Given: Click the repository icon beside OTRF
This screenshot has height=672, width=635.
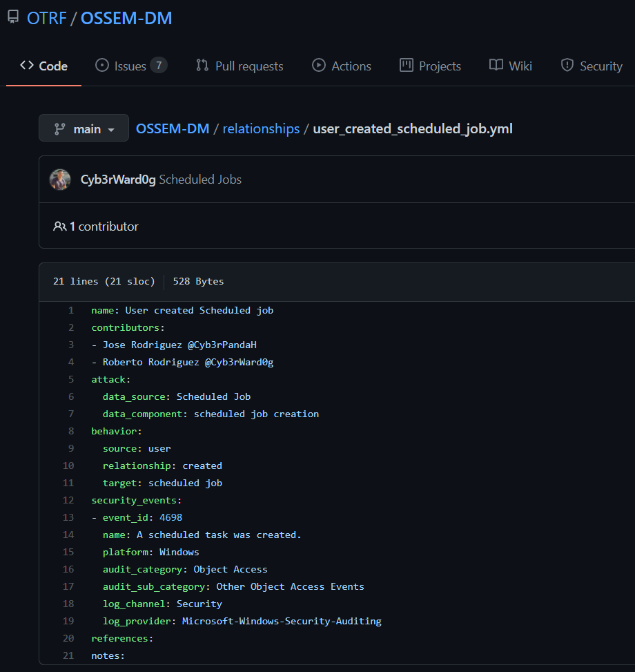Looking at the screenshot, I should coord(13,17).
